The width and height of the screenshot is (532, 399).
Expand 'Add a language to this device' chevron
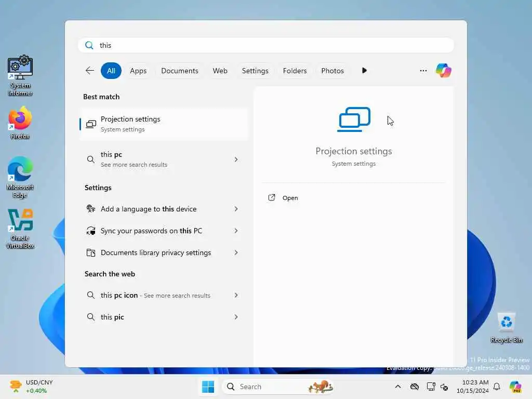click(236, 209)
